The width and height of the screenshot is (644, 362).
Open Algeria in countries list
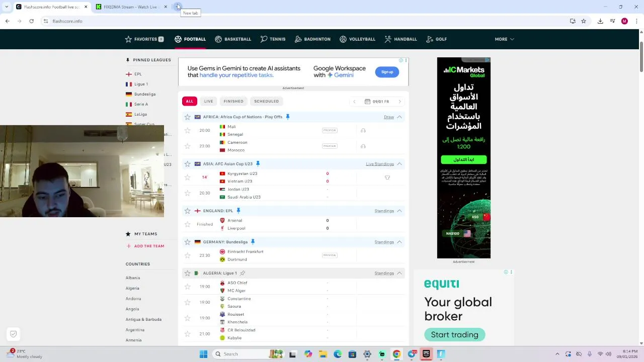coord(132,288)
